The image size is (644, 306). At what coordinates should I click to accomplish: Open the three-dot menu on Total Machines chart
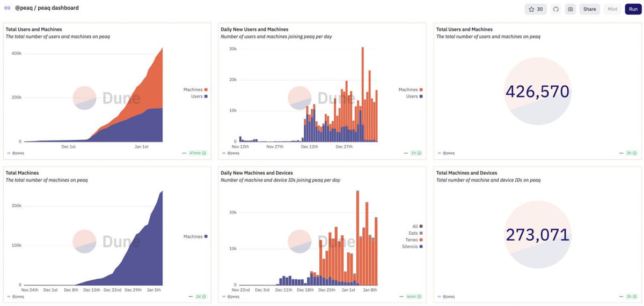click(191, 296)
